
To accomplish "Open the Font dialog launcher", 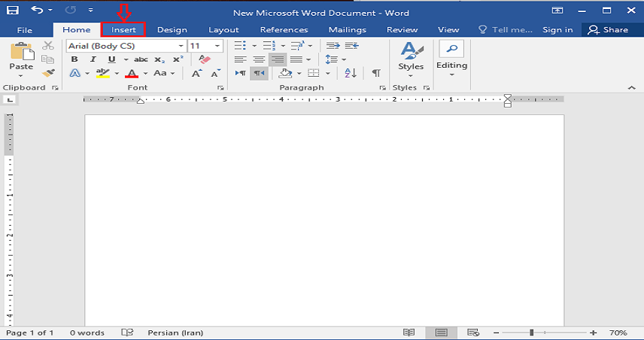I will (220, 87).
